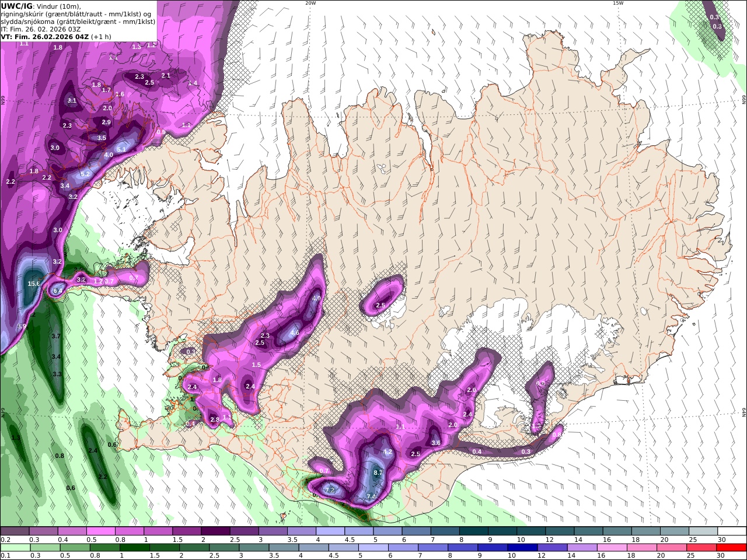
Task: Click the 3.7 rain value
Action: point(56,337)
